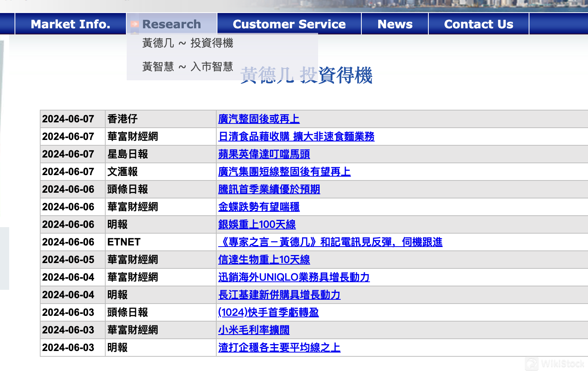Viewport: 588px width, 377px height.
Task: Open article 銀娛重上100天線
Action: pos(257,224)
